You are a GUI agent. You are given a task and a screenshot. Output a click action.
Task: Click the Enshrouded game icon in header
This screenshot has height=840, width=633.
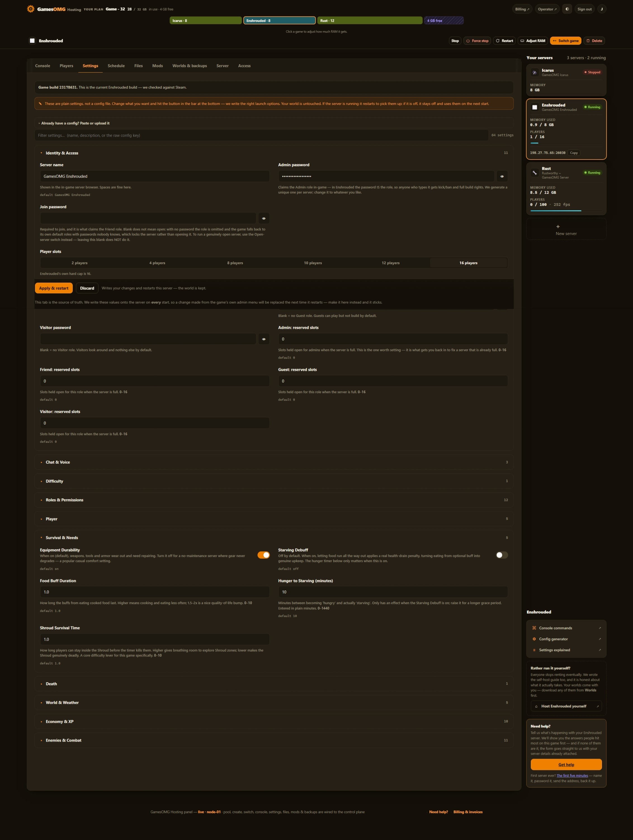(x=32, y=41)
